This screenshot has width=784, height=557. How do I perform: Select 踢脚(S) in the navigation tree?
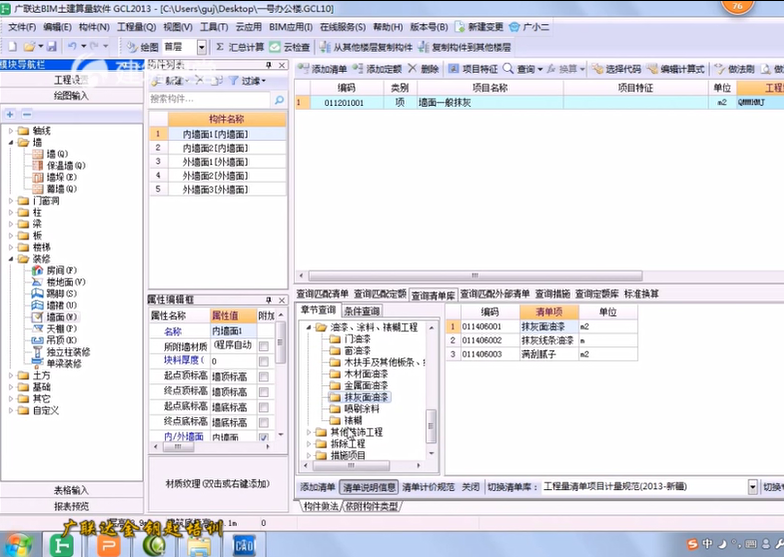coord(54,294)
